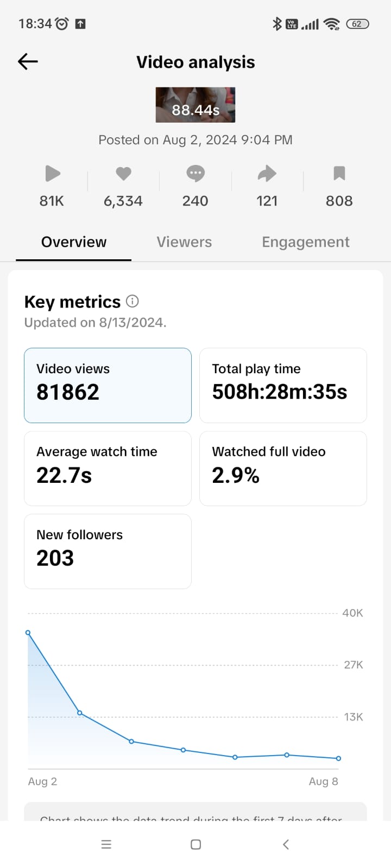Tap the bookmark saves icon
Image resolution: width=391 pixels, height=868 pixels.
click(x=339, y=174)
